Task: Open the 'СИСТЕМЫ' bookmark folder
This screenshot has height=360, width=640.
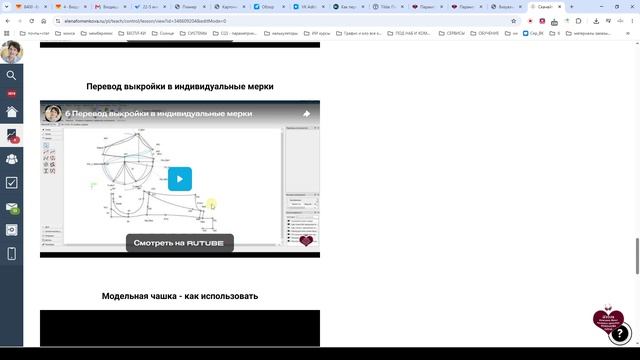Action: (x=194, y=33)
